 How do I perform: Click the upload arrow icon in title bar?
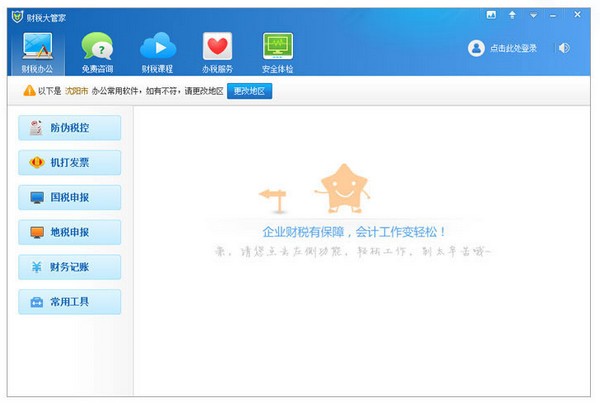[x=513, y=15]
